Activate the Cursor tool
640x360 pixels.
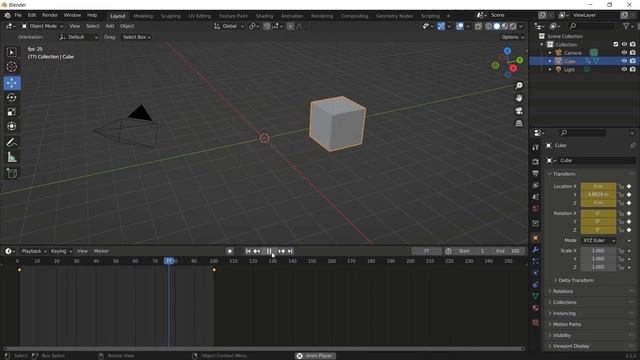(12, 67)
